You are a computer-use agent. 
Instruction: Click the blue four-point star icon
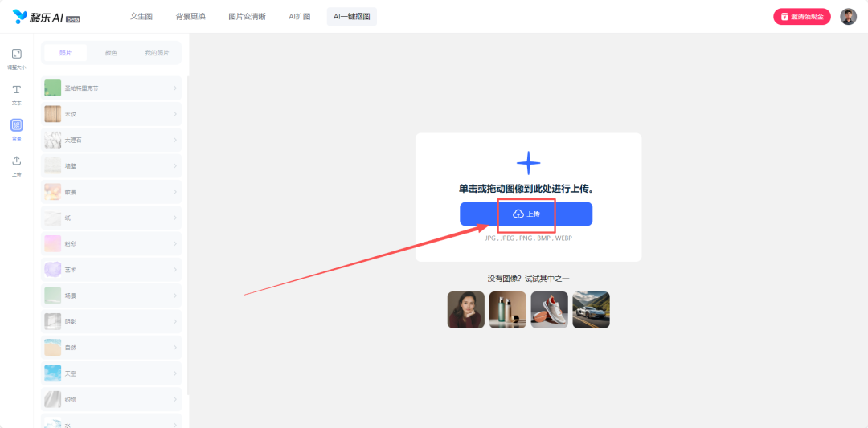pos(528,163)
